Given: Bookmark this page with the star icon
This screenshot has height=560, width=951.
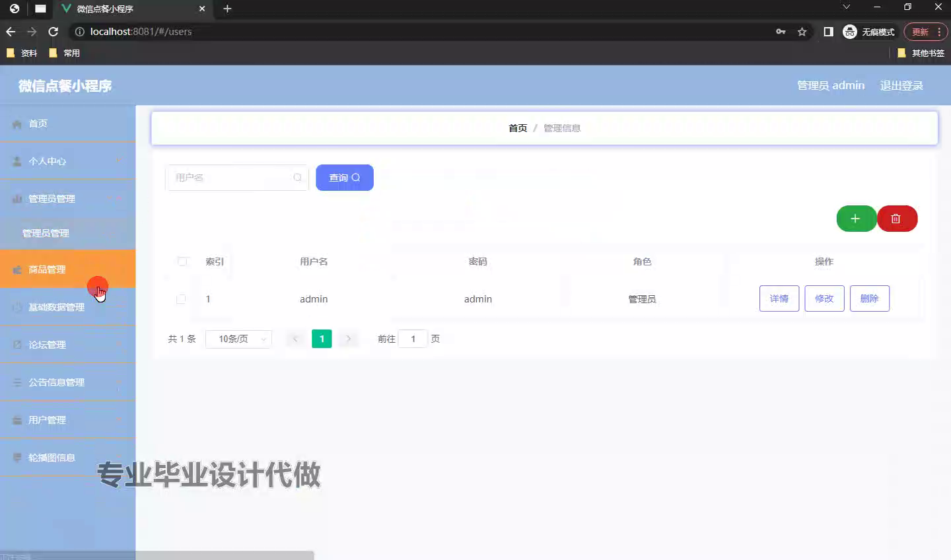Looking at the screenshot, I should 802,32.
